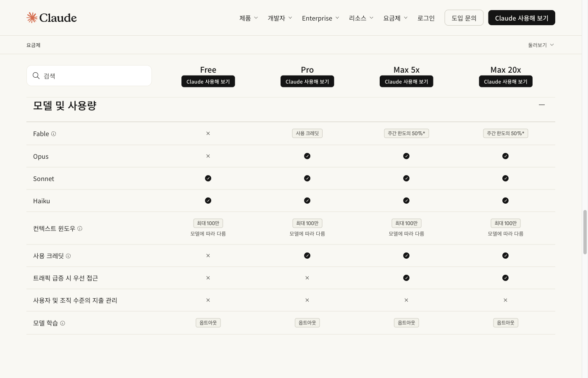This screenshot has width=588, height=378.
Task: Click 트래픽 급증 X mark in Pro column
Action: 307,278
